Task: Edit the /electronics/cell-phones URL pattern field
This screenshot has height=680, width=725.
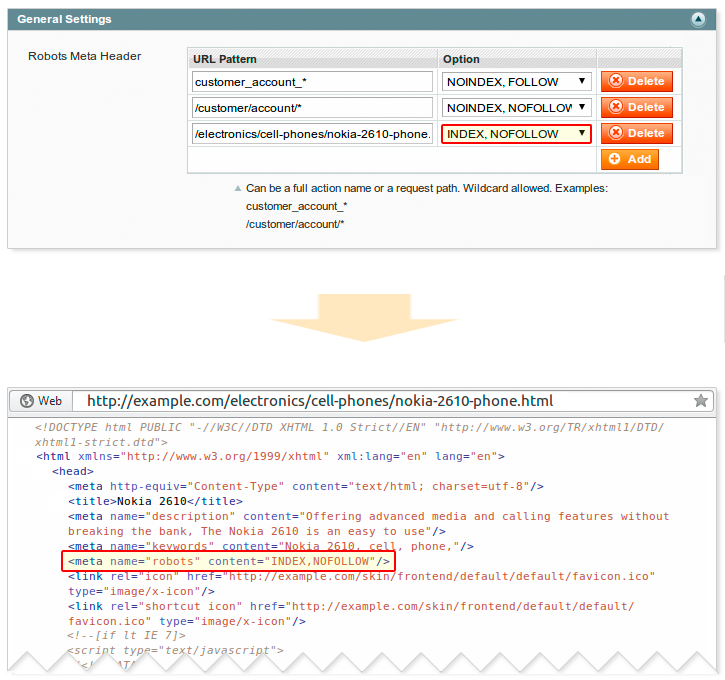Action: tap(312, 133)
